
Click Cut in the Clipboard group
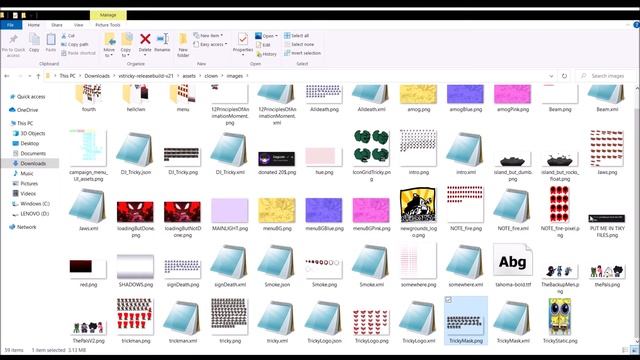click(68, 36)
